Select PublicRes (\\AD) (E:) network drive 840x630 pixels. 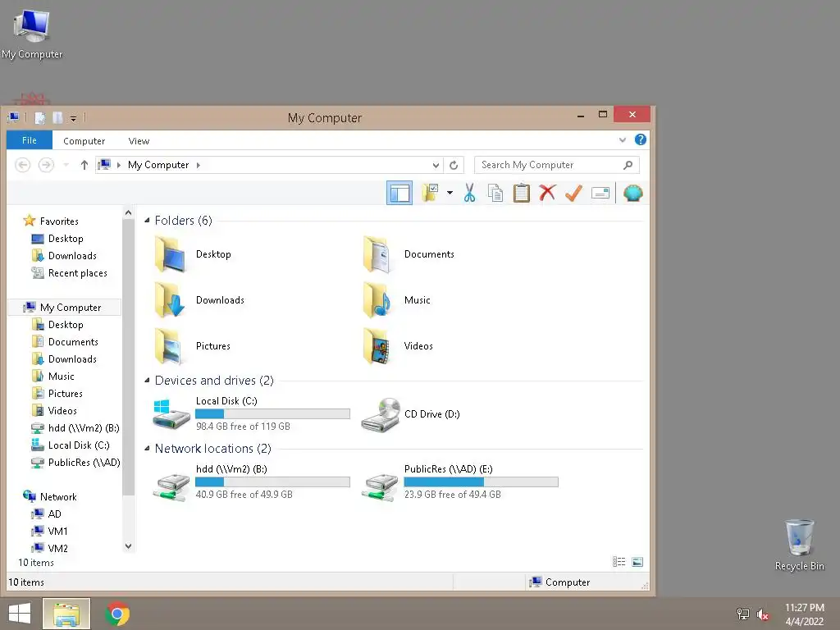click(x=459, y=482)
